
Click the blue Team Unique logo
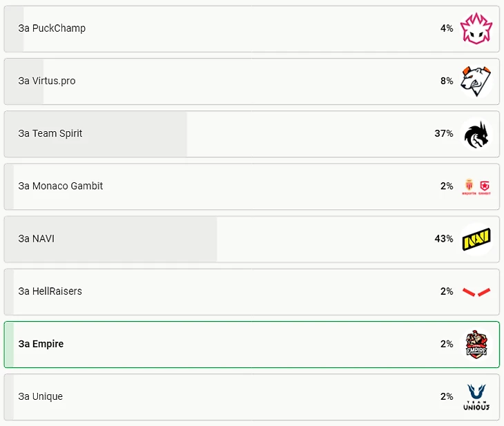point(476,397)
